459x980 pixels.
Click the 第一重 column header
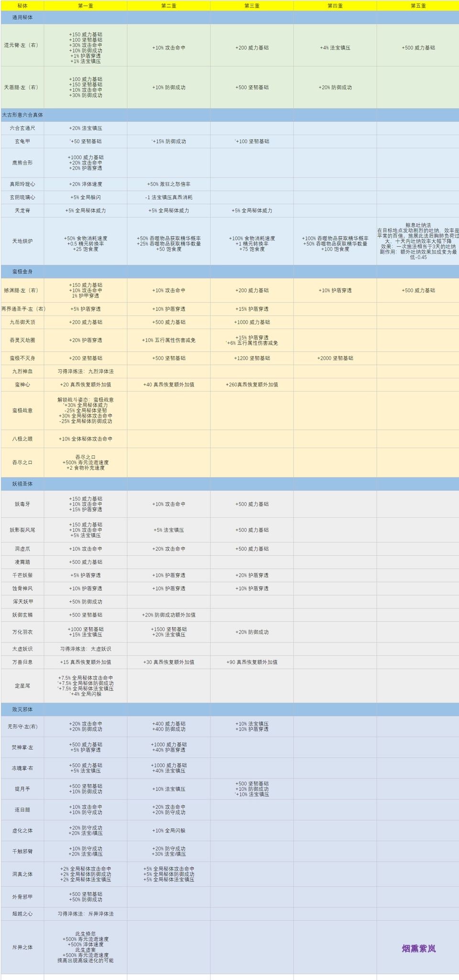click(x=86, y=6)
